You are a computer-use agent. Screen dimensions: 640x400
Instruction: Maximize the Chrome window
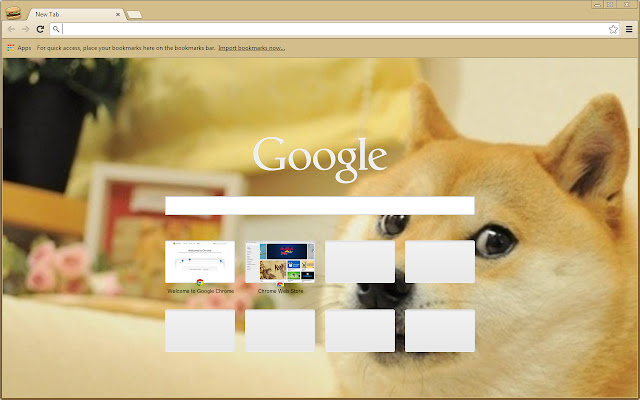[610, 4]
